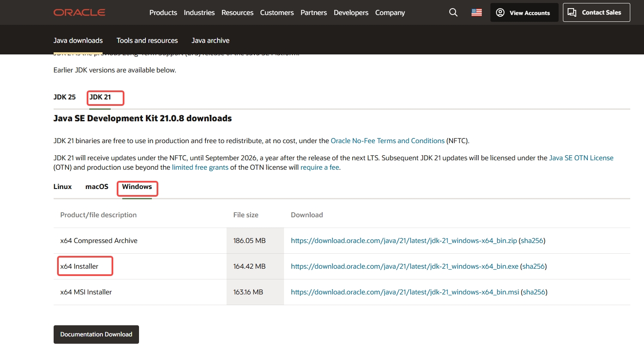Click the Product/file description column header
This screenshot has width=644, height=354.
[x=98, y=215]
